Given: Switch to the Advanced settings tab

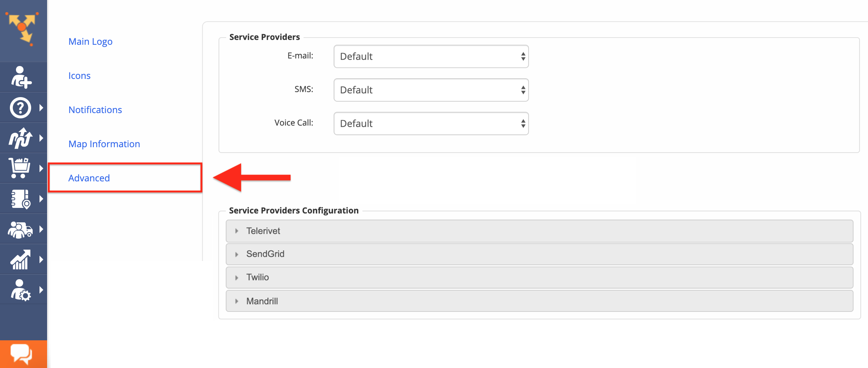Looking at the screenshot, I should coord(89,178).
